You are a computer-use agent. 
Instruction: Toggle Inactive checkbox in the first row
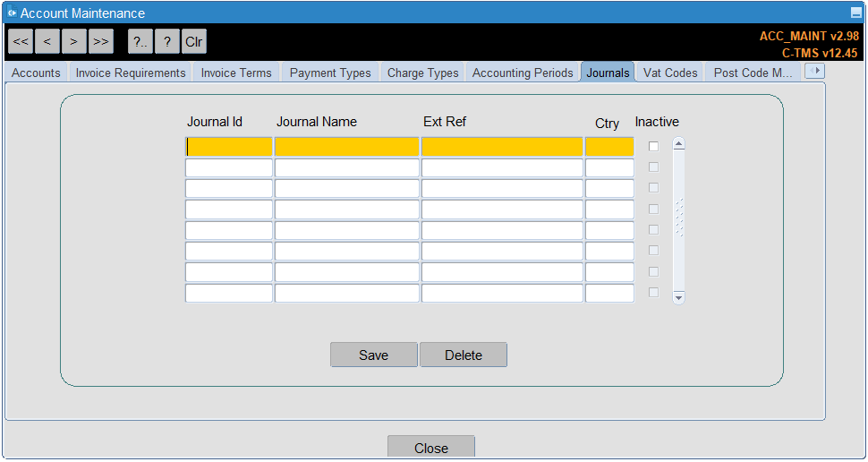[654, 146]
